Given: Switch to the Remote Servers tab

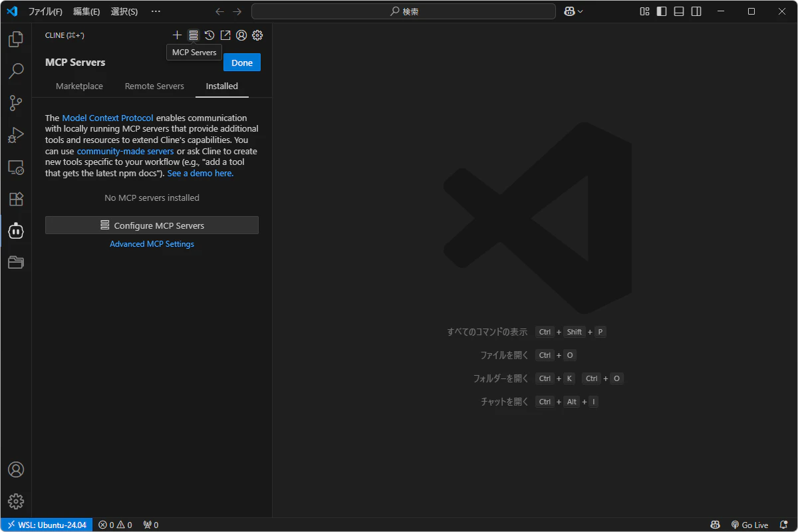Looking at the screenshot, I should [x=154, y=86].
